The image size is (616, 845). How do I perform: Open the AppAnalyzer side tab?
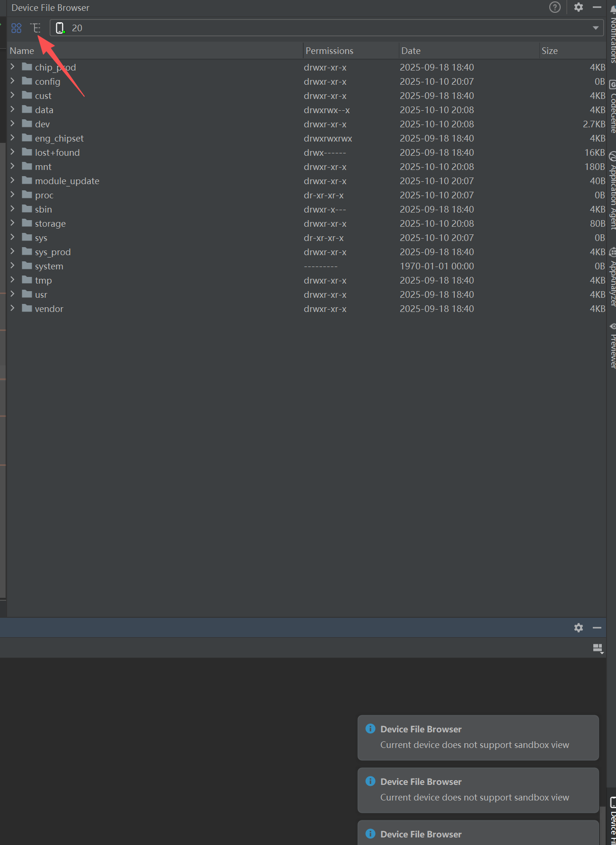612,277
